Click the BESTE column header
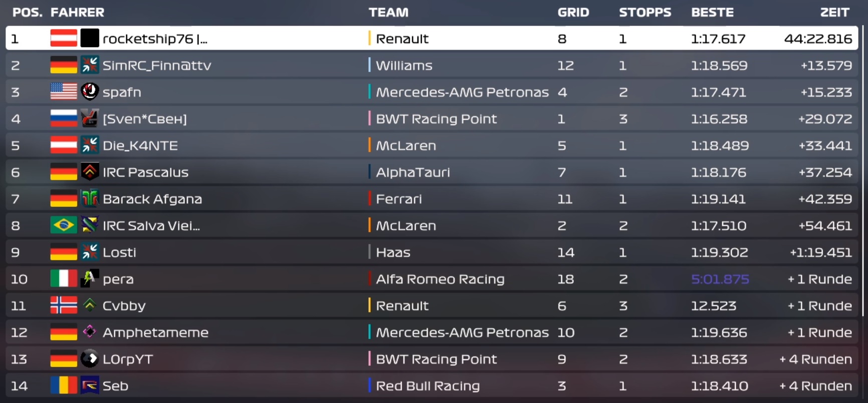The image size is (868, 403). 712,13
